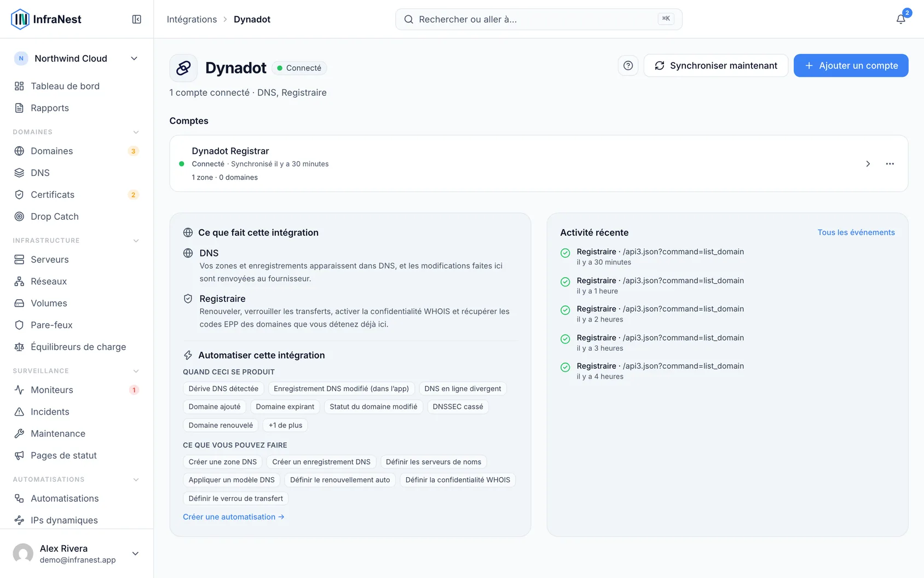The image size is (924, 578).
Task: Open Pare-feux page
Action: (x=77, y=325)
